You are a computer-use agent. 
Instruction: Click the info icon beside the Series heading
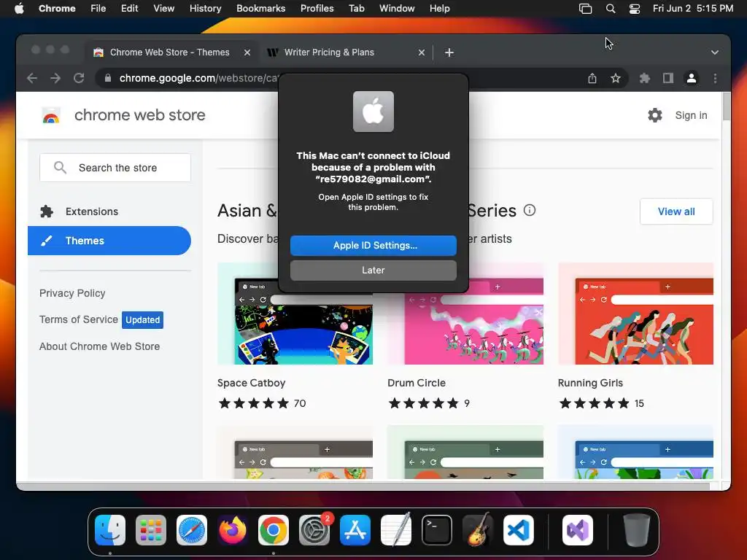pyautogui.click(x=530, y=210)
